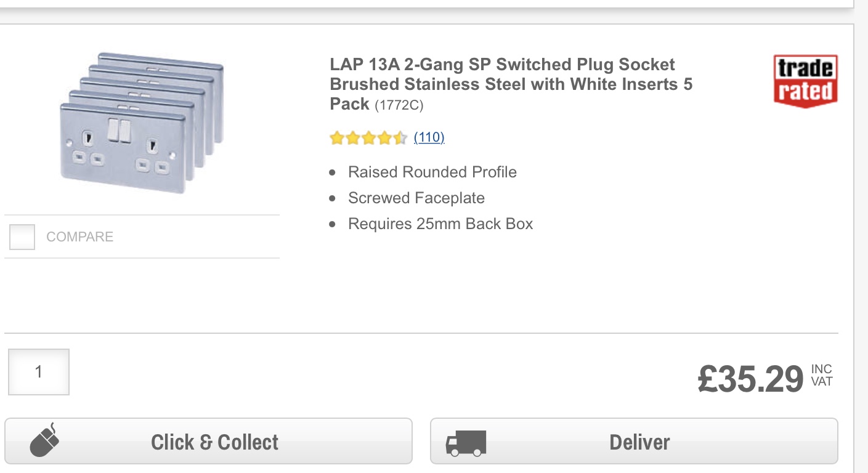Click the Raised Rounded Profile feature

[x=432, y=172]
